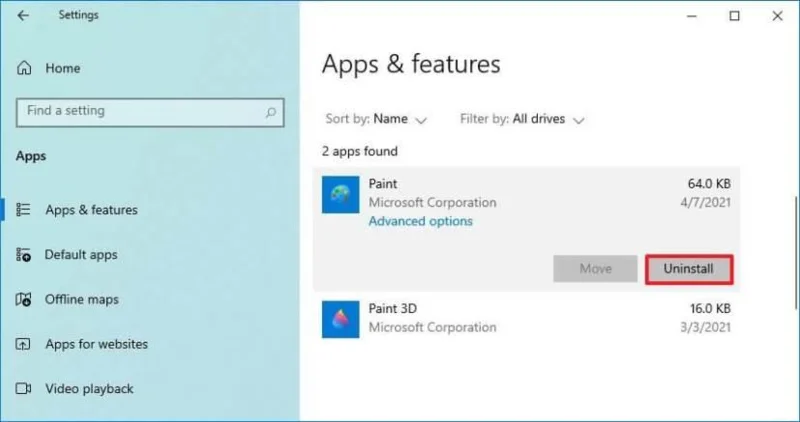800x422 pixels.
Task: Click the Apps section heading in sidebar
Action: coord(31,156)
